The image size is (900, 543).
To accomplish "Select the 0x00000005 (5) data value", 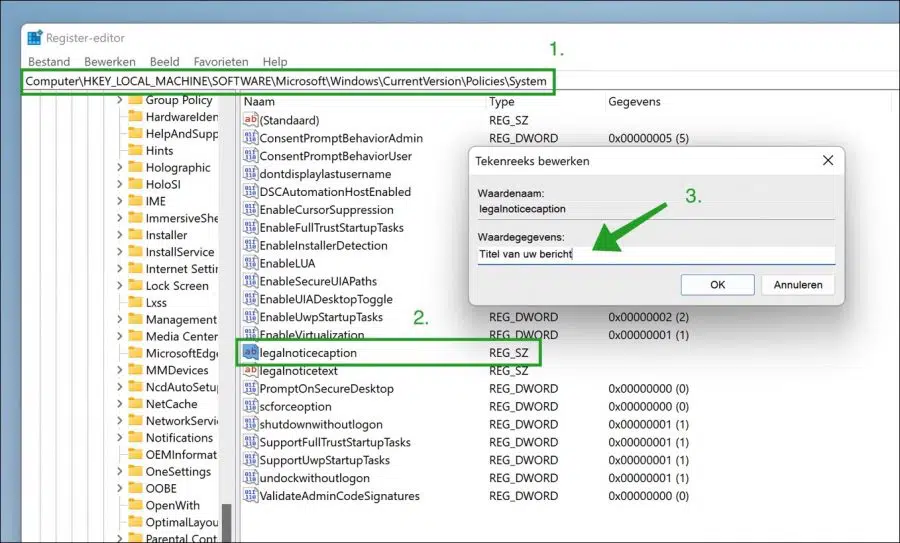I will (x=649, y=138).
